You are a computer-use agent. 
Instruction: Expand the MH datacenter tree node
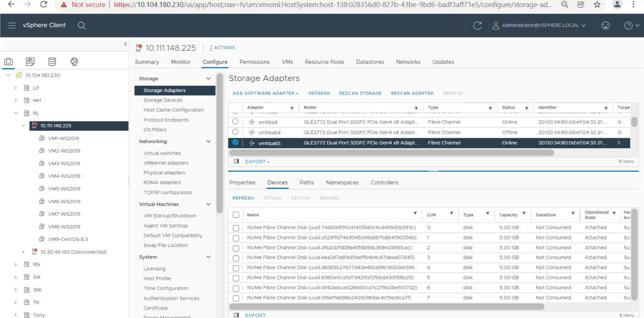[15, 101]
